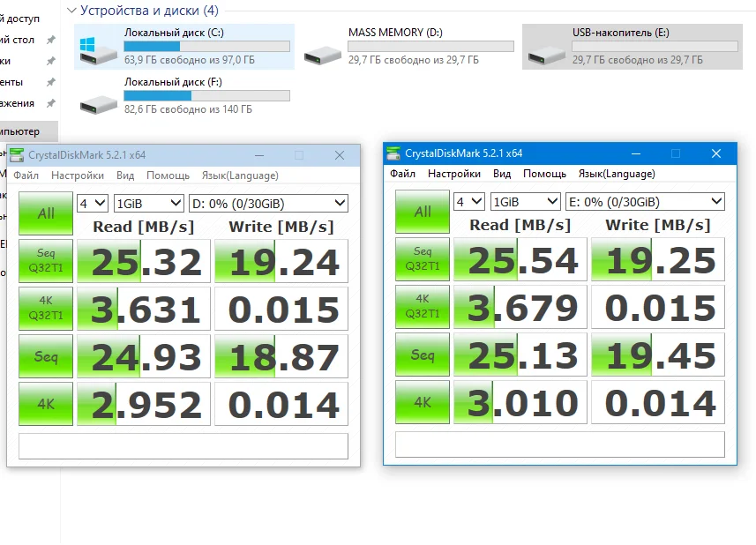Run plain Seq test in left window
Viewport: 756px width, 545px height.
(46, 356)
